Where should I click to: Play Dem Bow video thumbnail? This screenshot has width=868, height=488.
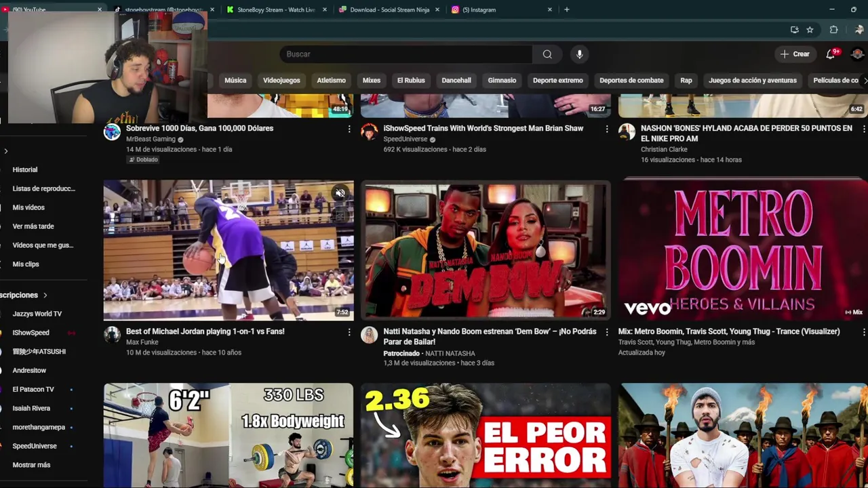(x=486, y=250)
